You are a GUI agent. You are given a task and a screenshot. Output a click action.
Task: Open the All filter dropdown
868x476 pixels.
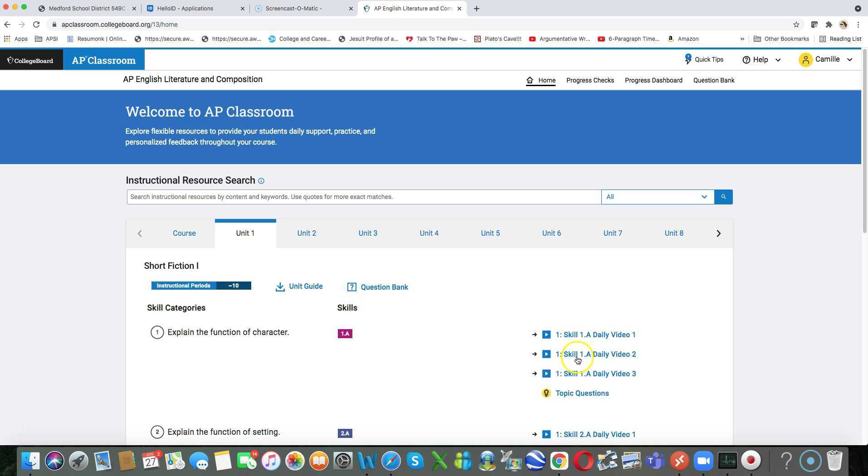(657, 197)
